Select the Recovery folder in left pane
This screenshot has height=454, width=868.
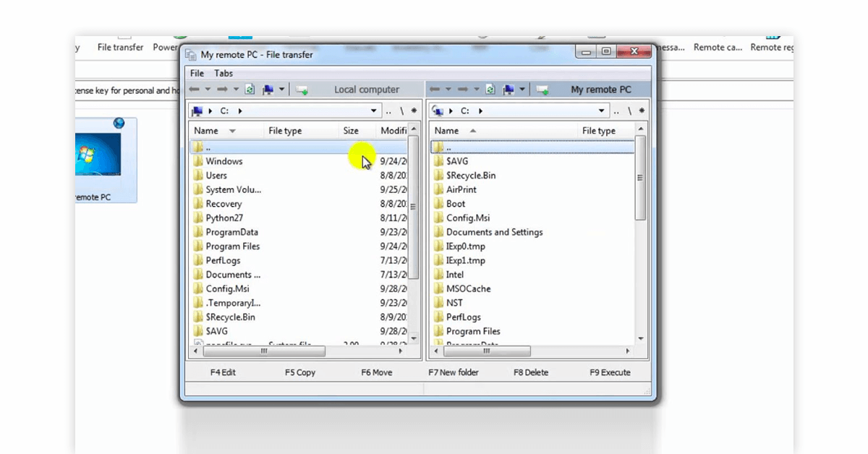pos(224,204)
